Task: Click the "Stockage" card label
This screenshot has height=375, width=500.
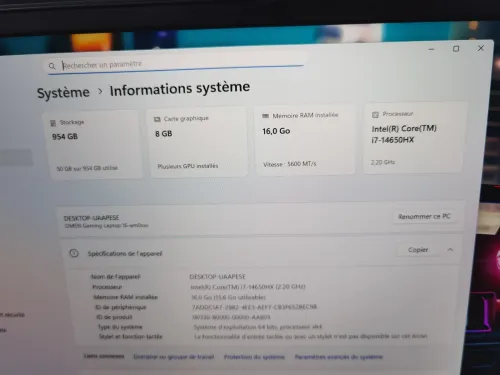Action: coord(72,122)
